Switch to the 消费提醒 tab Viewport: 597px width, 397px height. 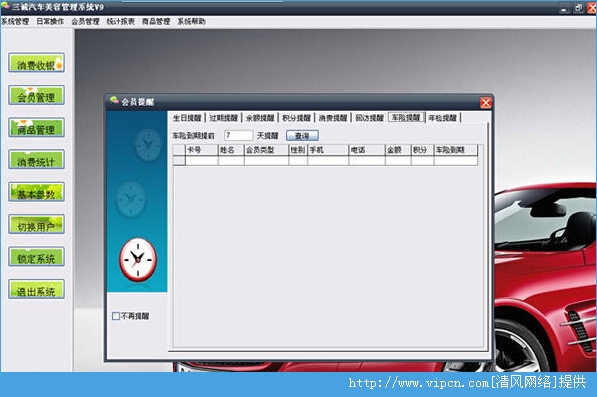(x=333, y=118)
